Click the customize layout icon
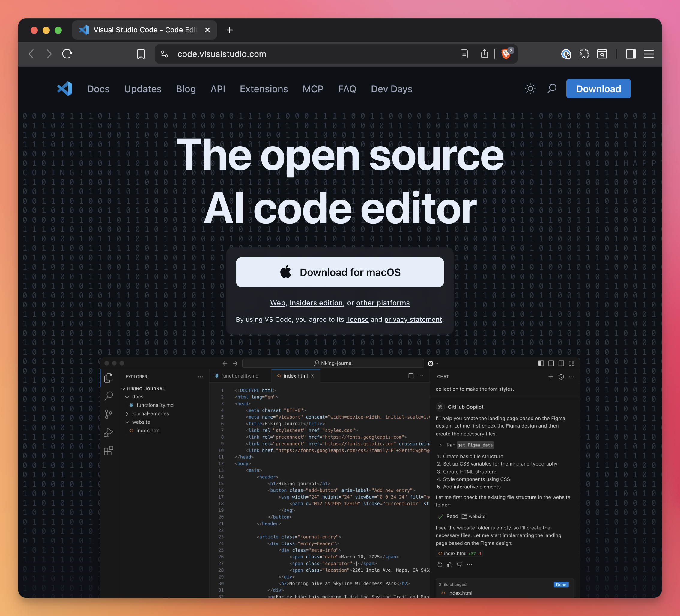 pyautogui.click(x=571, y=363)
